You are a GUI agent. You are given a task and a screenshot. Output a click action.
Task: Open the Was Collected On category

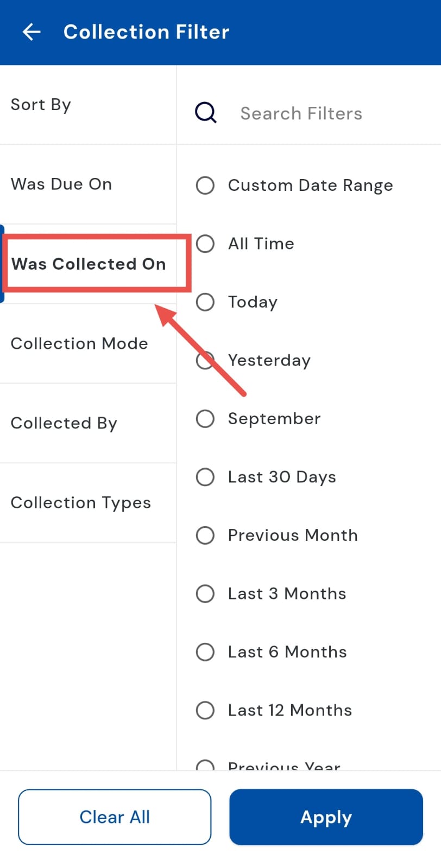click(89, 264)
